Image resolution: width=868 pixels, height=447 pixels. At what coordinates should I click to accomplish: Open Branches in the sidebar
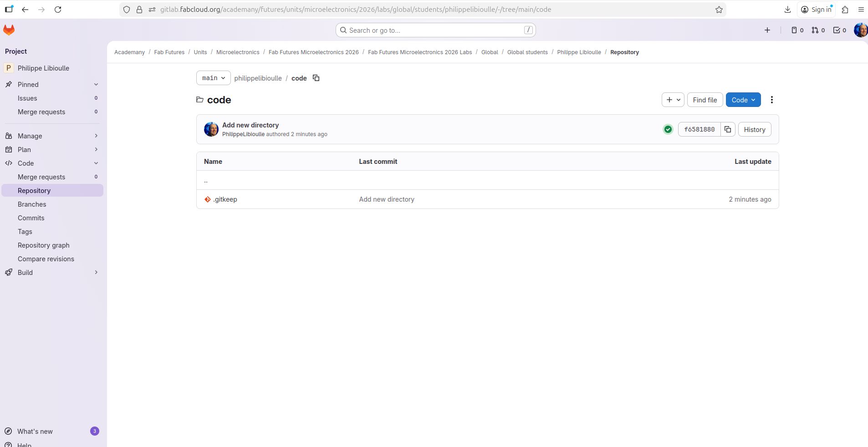[x=32, y=204]
